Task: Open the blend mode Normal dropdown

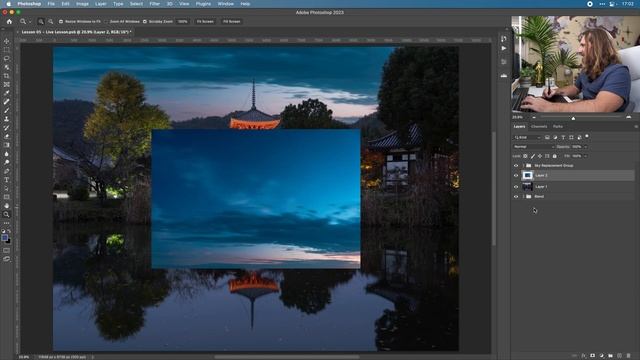Action: coord(533,147)
